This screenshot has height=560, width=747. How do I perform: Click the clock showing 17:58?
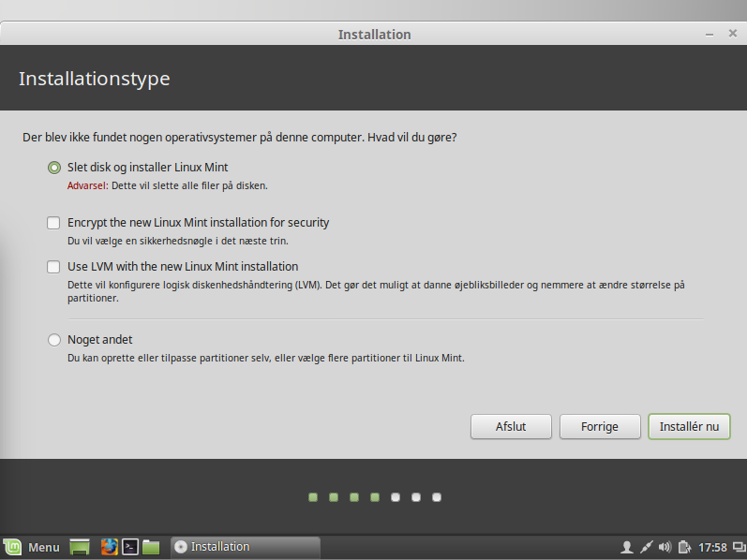point(712,548)
